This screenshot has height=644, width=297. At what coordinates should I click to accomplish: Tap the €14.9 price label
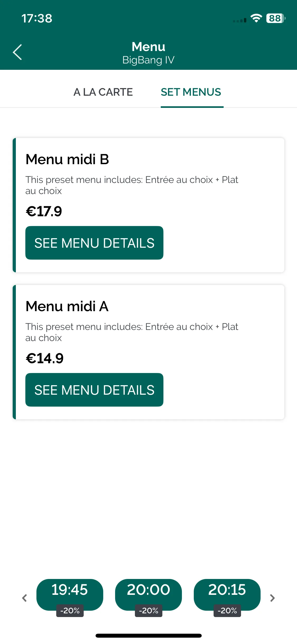tap(45, 358)
